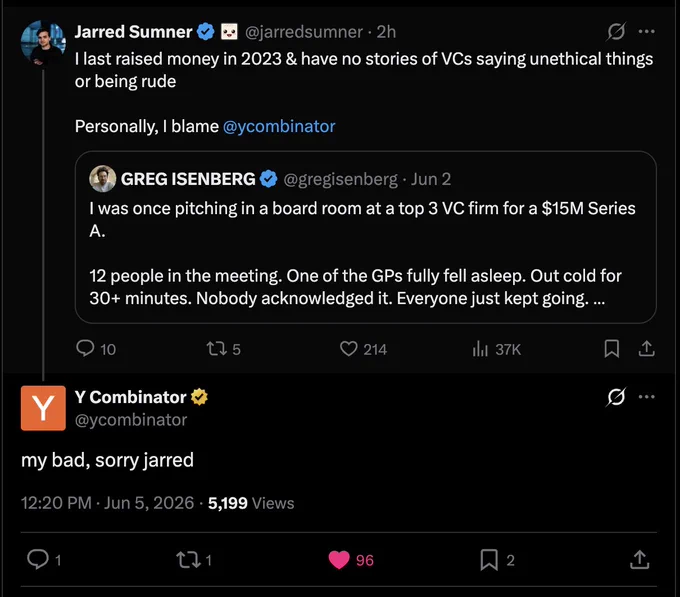680x597 pixels.
Task: Click the Grok icon on Jarred's tweet
Action: point(616,32)
